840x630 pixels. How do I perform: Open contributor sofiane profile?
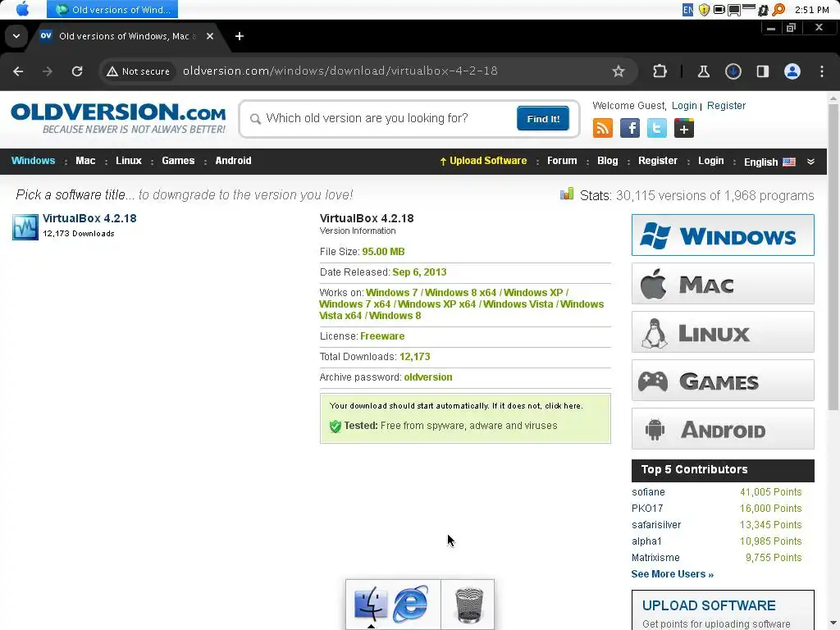pos(648,492)
